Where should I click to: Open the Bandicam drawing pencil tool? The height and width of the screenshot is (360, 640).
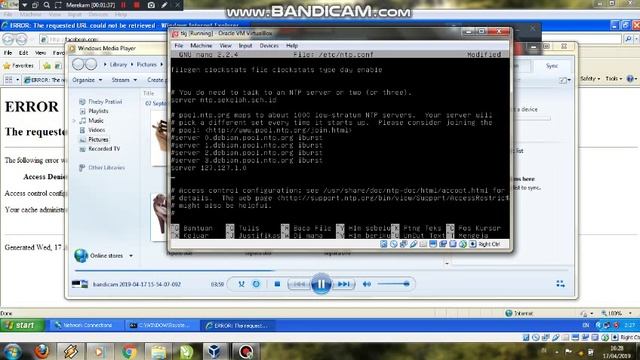click(x=164, y=5)
